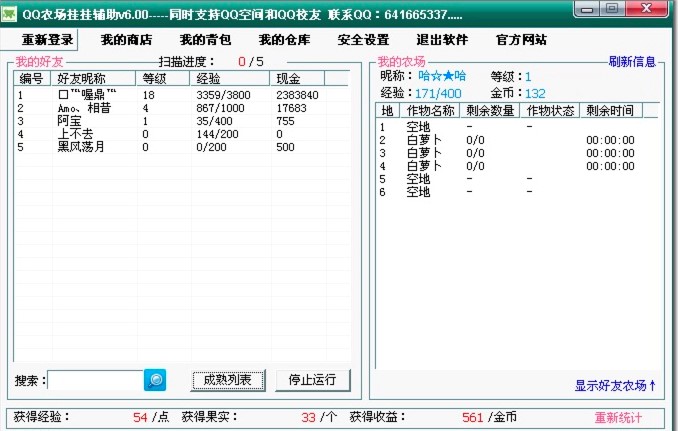Click the 剩余数量 column header
The image size is (678, 431).
point(490,111)
